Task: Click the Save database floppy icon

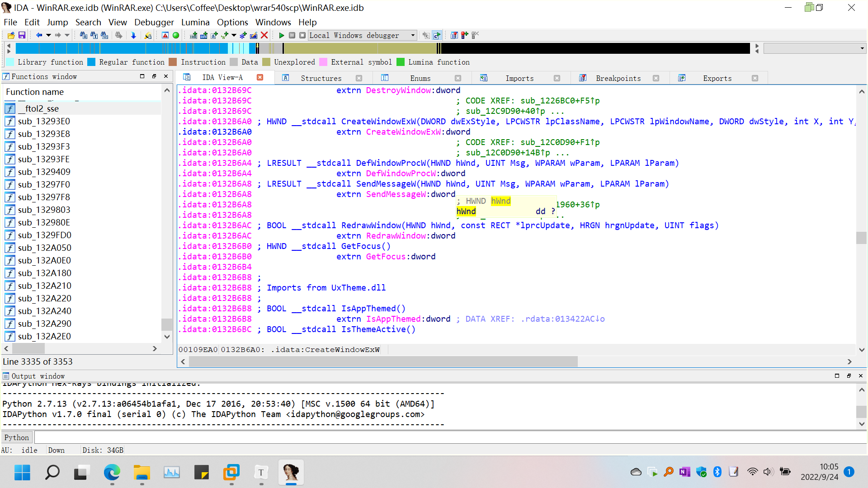Action: (x=22, y=35)
